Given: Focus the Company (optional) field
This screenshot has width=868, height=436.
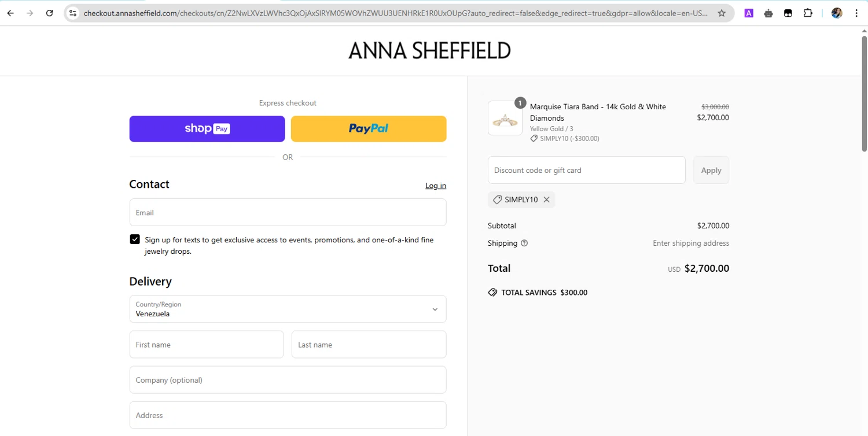Looking at the screenshot, I should point(288,380).
